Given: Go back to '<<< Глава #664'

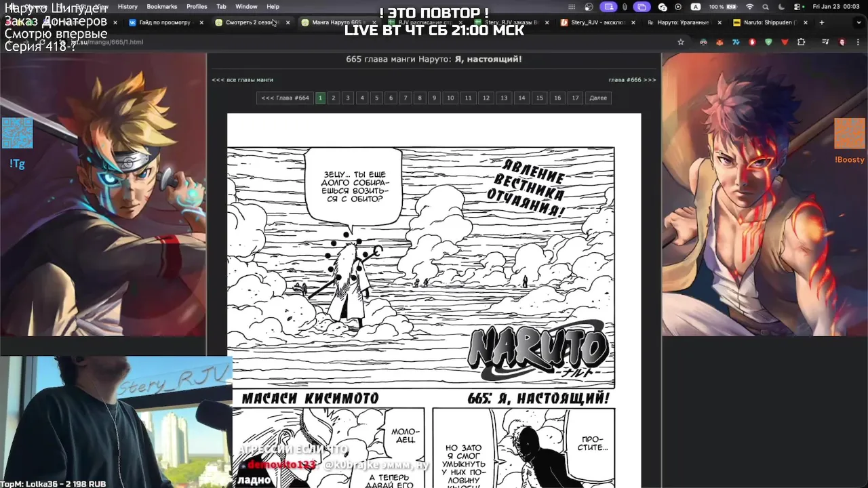Looking at the screenshot, I should coord(285,98).
